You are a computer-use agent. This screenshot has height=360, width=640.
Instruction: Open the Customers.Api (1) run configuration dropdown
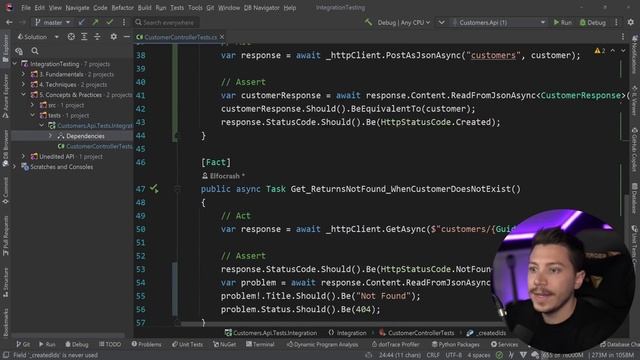(498, 22)
